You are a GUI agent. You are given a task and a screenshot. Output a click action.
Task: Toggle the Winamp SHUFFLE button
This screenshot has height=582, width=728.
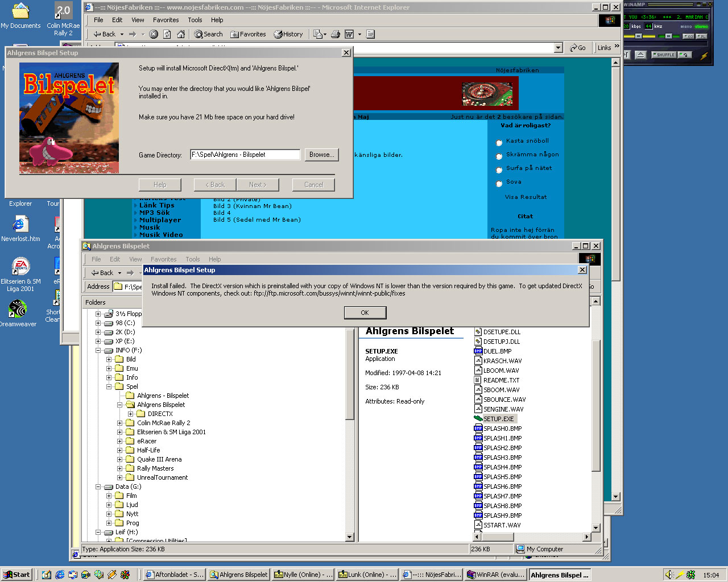[664, 55]
